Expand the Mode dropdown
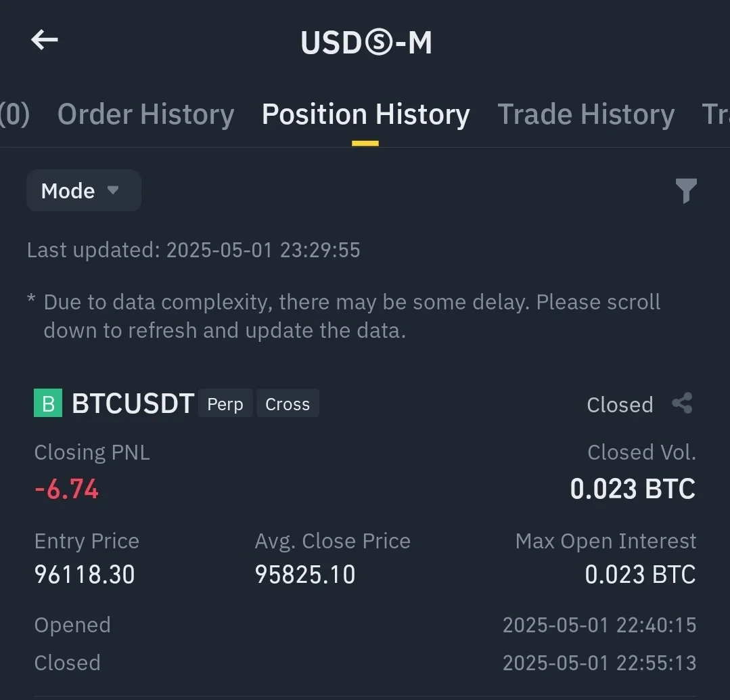Screen dimensions: 730x700 (x=83, y=191)
